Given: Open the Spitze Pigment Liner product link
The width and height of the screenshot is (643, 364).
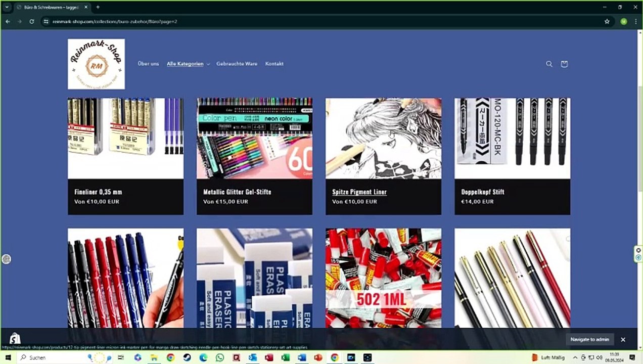Looking at the screenshot, I should coord(359,192).
